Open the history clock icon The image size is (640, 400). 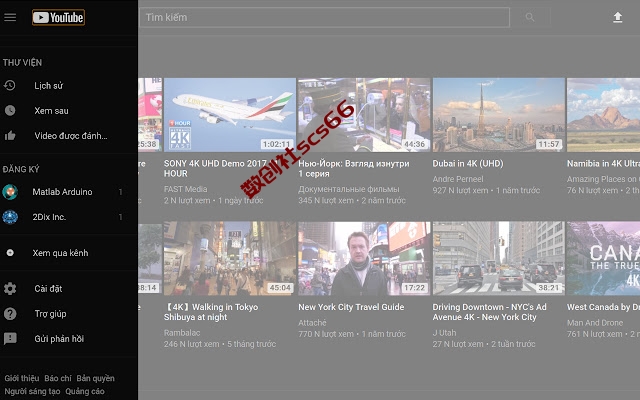[x=10, y=85]
